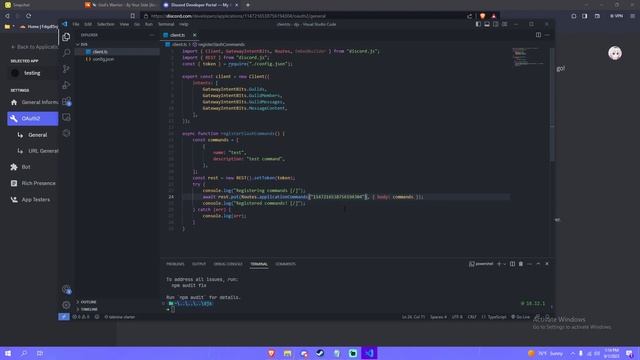Open the Selection menu

tap(106, 24)
